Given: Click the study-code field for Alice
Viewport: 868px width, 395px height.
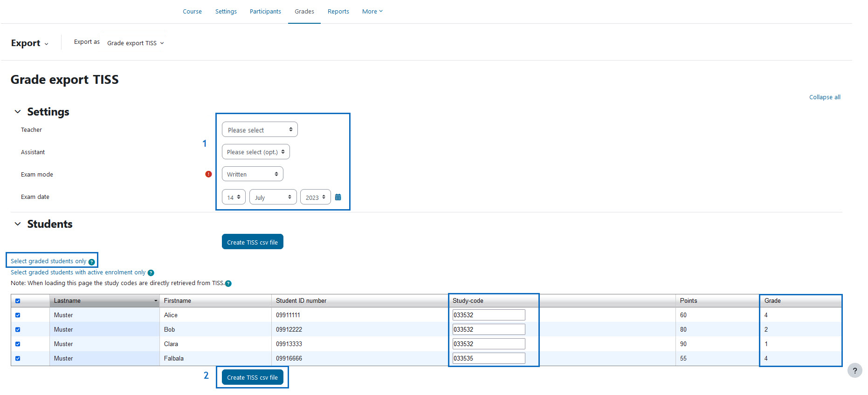Looking at the screenshot, I should click(x=489, y=315).
